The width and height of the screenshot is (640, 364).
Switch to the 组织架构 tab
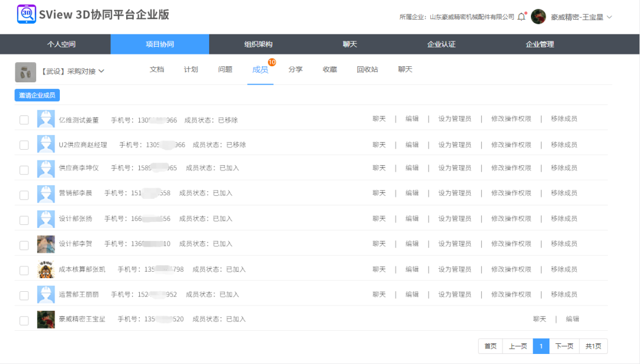(x=258, y=44)
